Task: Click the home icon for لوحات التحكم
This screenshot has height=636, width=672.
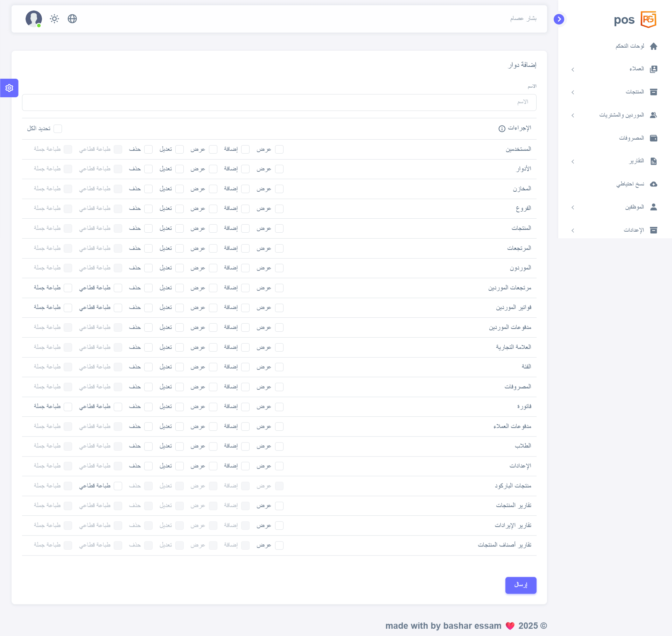Action: coord(653,46)
